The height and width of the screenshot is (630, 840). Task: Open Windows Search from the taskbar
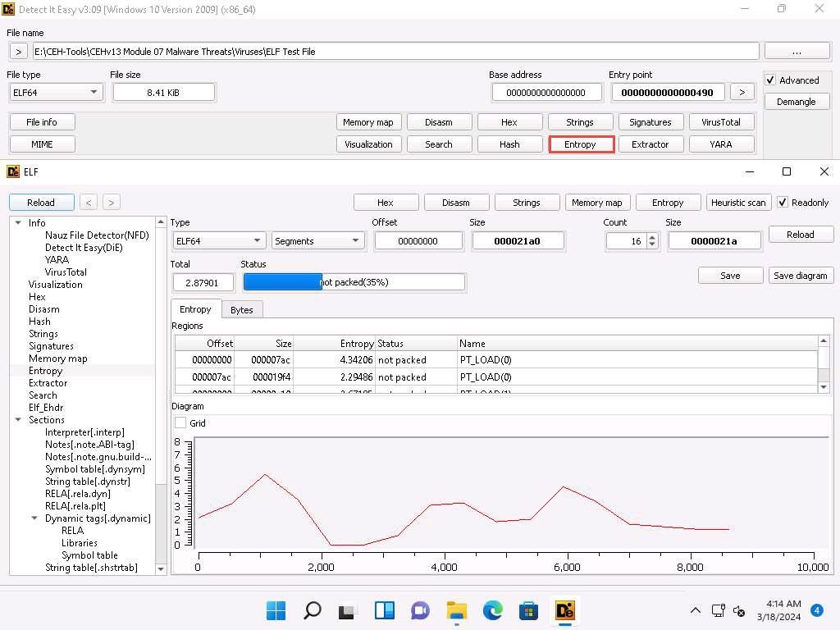(x=312, y=610)
